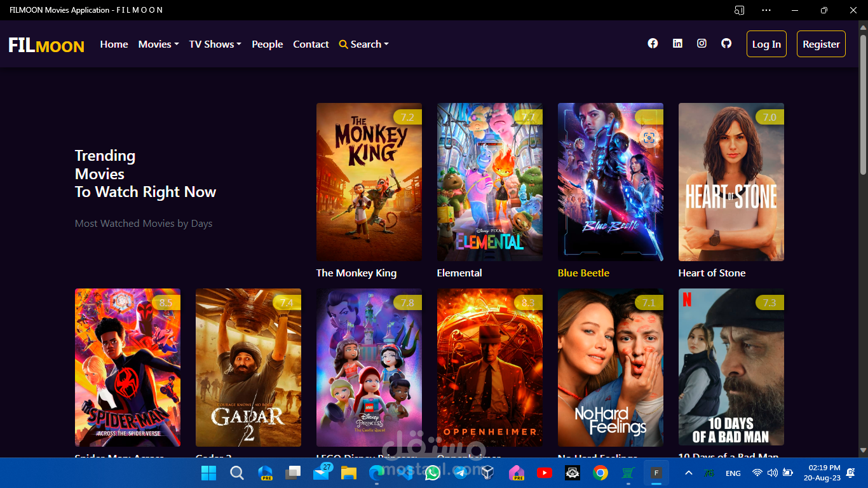Click the Register button
The image size is (868, 488).
tap(821, 44)
